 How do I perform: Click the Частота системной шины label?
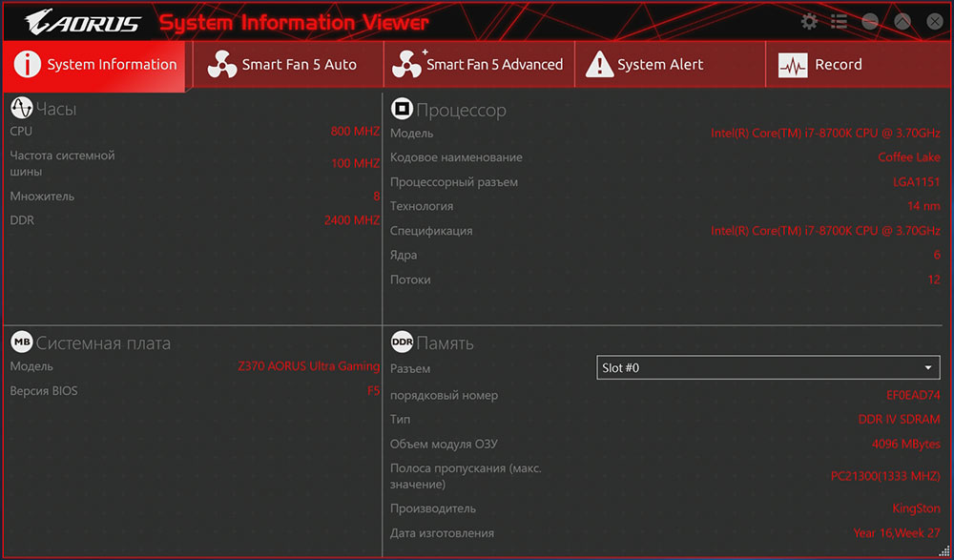coord(62,163)
